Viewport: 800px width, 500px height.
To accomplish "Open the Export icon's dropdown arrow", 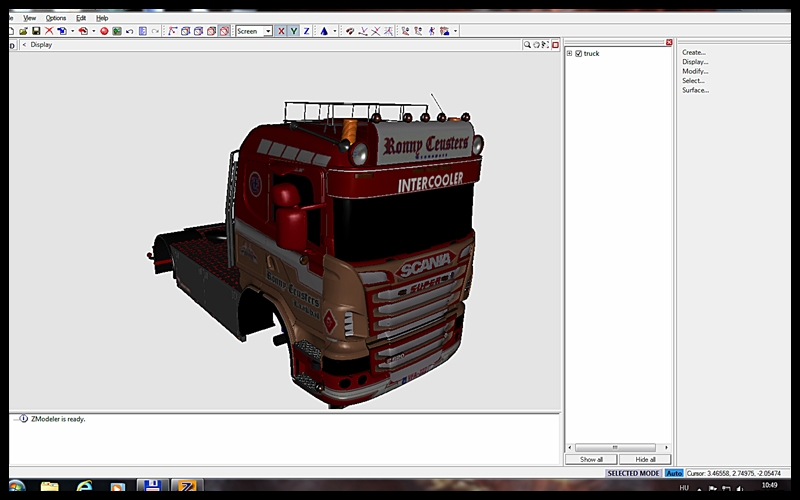I will coord(94,31).
